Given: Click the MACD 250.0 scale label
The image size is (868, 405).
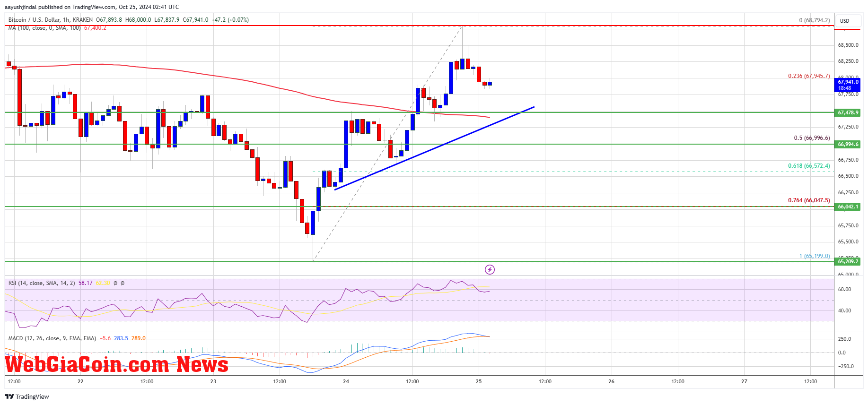Looking at the screenshot, I should coord(844,339).
